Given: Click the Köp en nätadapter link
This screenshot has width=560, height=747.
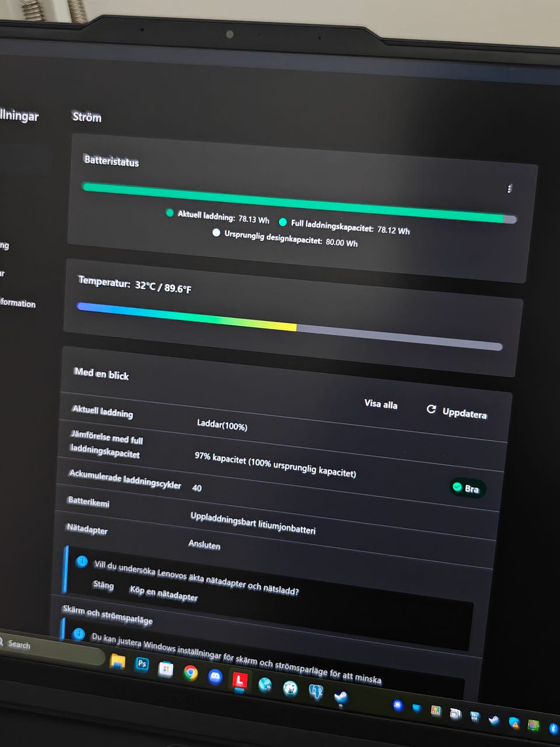Looking at the screenshot, I should [163, 593].
